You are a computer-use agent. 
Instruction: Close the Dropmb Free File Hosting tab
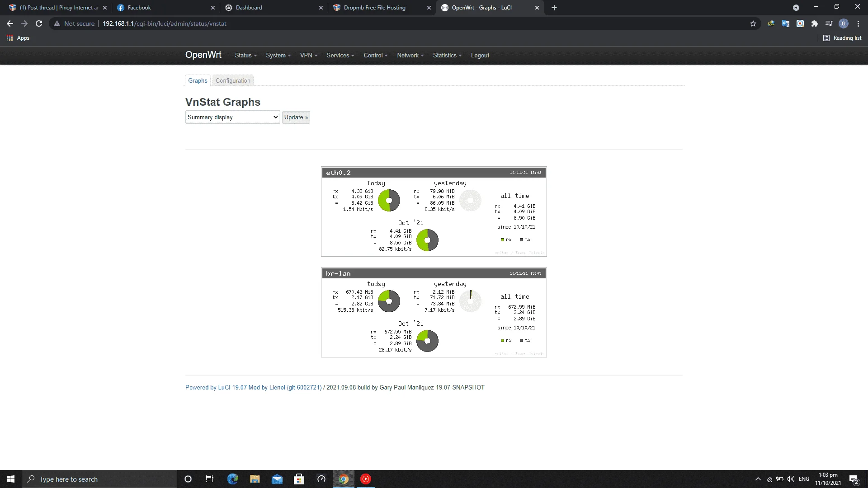[x=429, y=8]
